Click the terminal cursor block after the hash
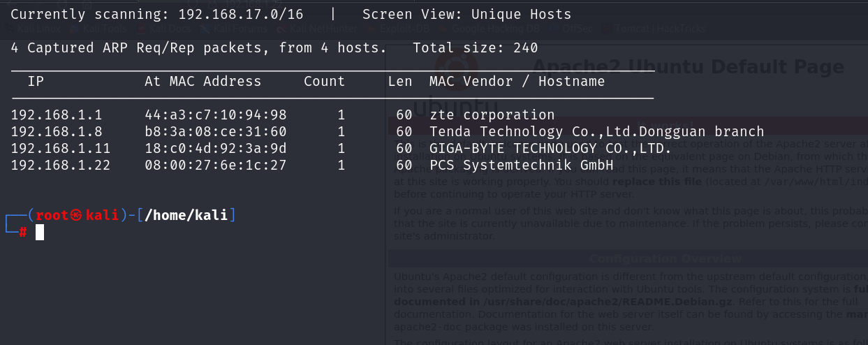Screen dimensions: 868x345 coord(40,232)
